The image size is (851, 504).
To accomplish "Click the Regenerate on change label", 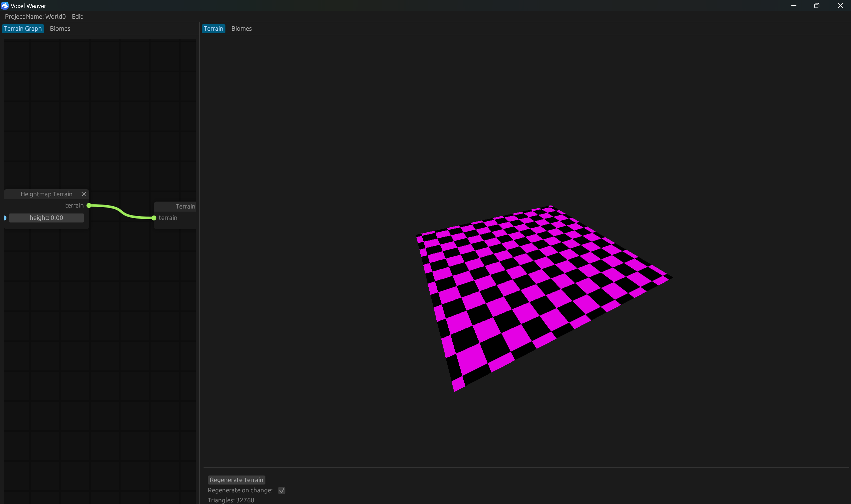I will [240, 490].
